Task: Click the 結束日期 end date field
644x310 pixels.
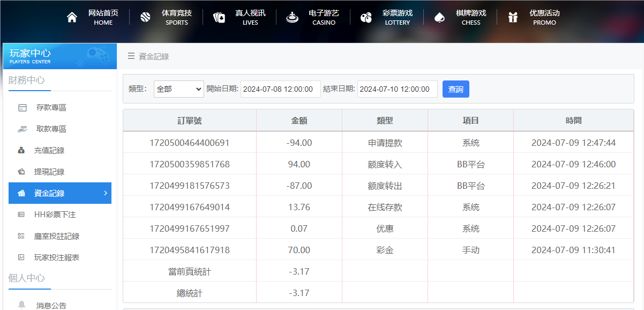Action: coord(397,88)
